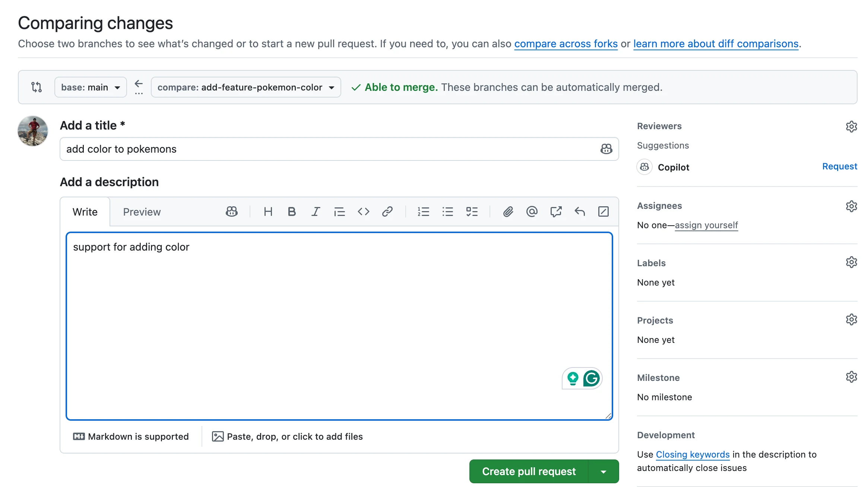The width and height of the screenshot is (868, 487).
Task: Open Grammarly suggestions lightbulb
Action: pyautogui.click(x=573, y=378)
